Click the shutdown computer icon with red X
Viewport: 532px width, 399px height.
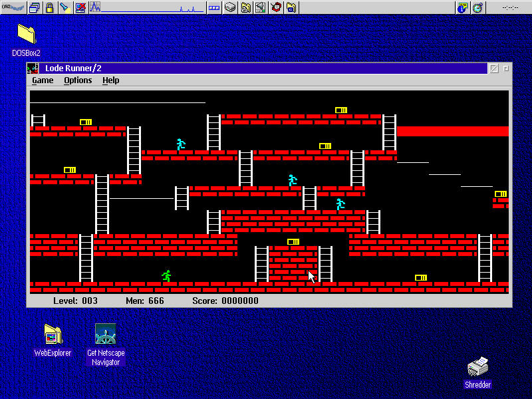(x=80, y=7)
